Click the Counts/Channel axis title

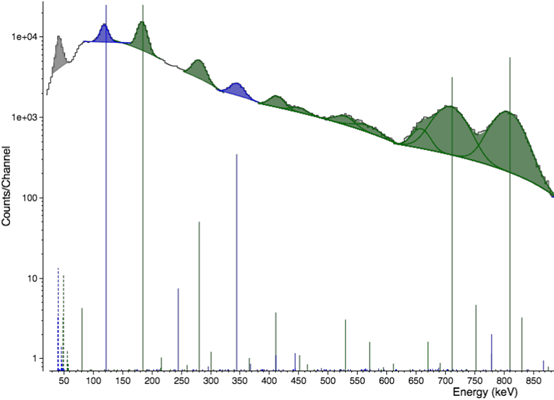pos(6,186)
